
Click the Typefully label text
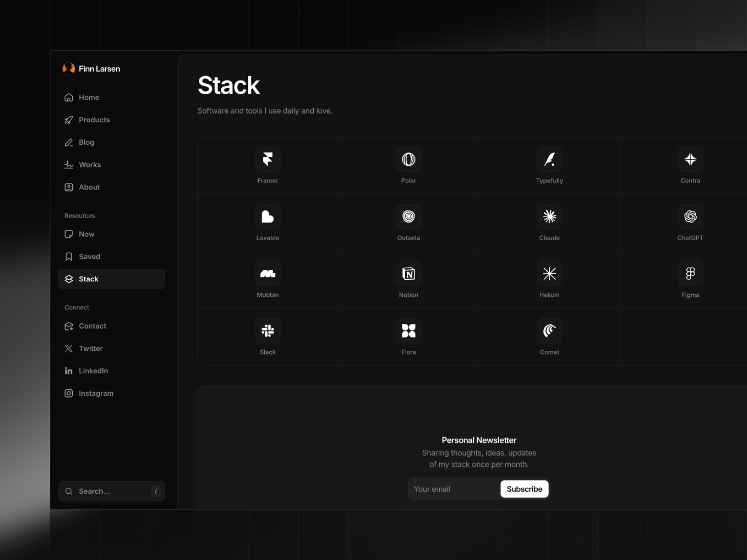click(550, 181)
